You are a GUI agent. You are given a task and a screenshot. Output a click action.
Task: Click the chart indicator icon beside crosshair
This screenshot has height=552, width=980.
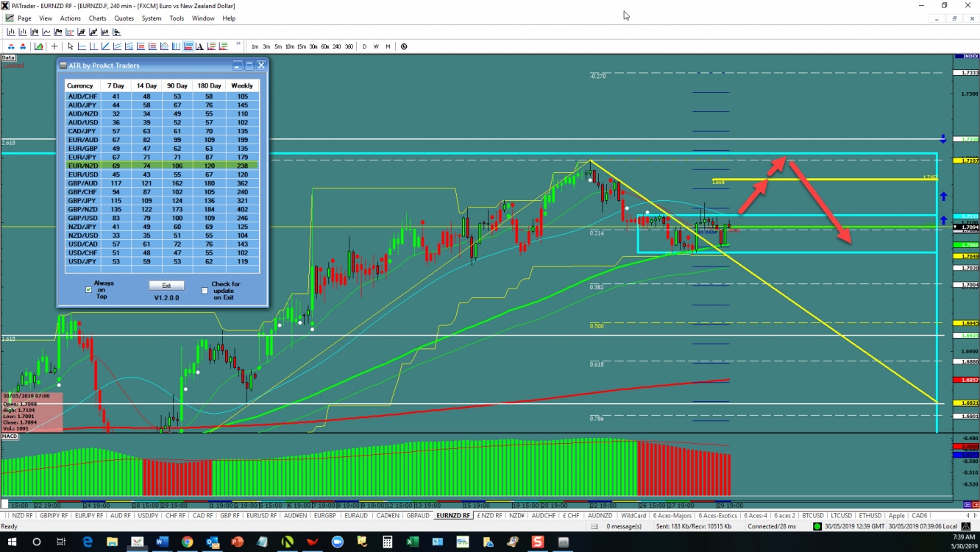pos(38,46)
